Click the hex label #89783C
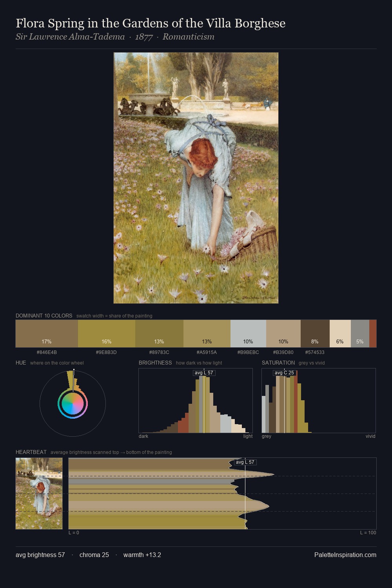 coord(159,352)
